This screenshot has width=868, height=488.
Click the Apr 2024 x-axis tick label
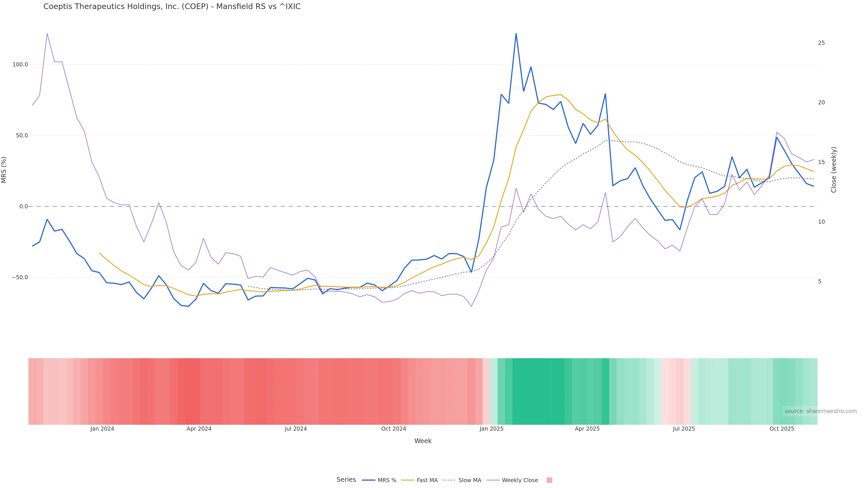click(199, 429)
